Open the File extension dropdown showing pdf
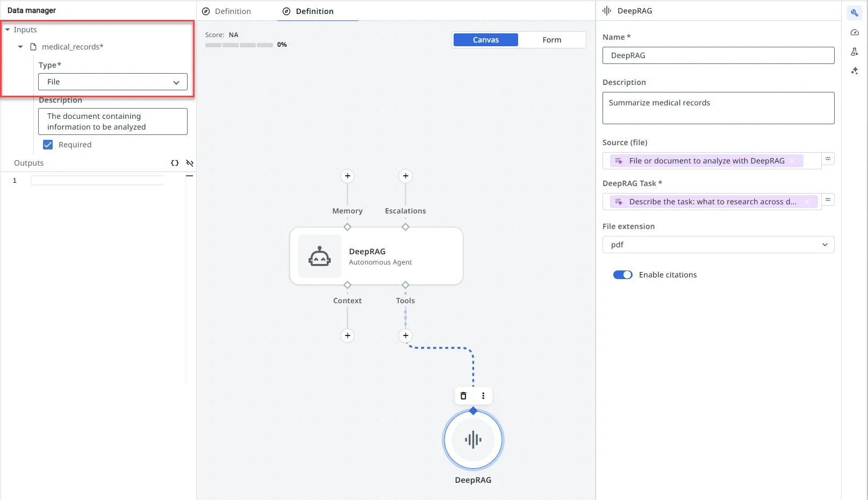The width and height of the screenshot is (868, 500). tap(718, 245)
